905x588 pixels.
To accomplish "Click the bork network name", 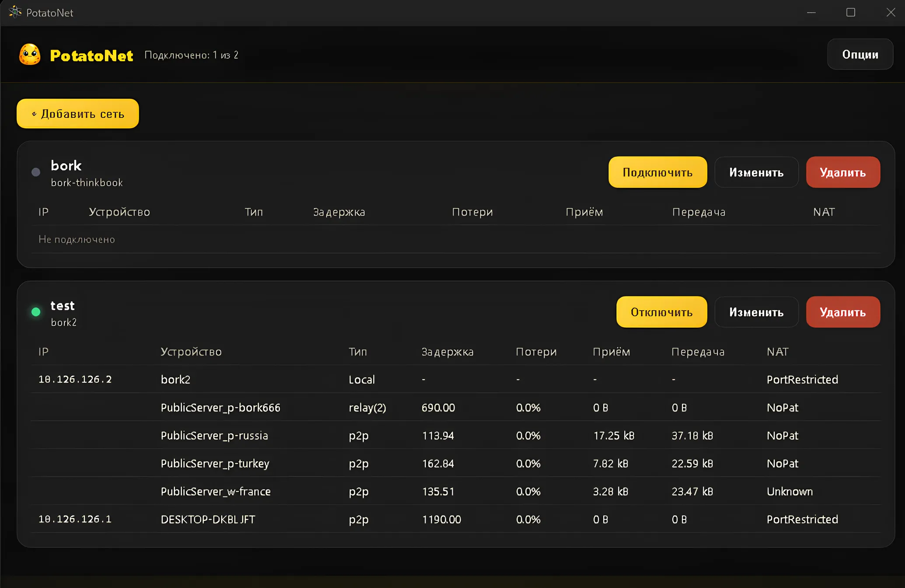I will pos(66,166).
